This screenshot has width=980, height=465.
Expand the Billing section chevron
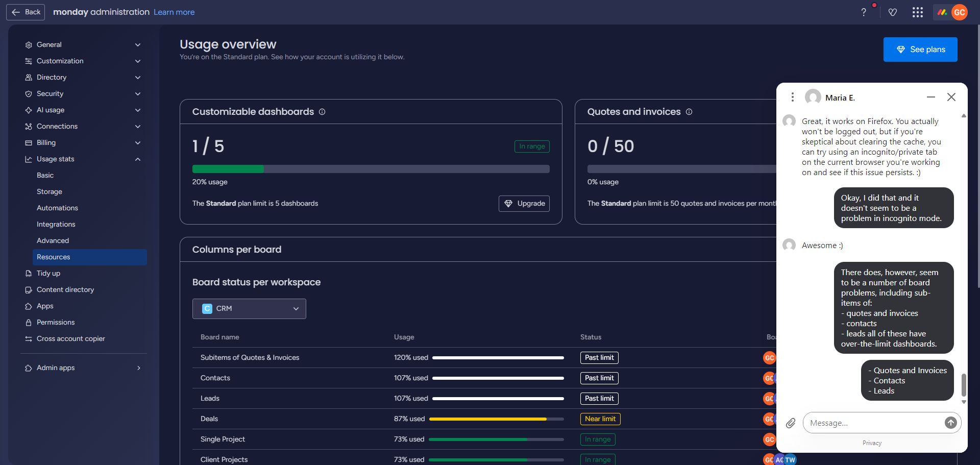(138, 143)
